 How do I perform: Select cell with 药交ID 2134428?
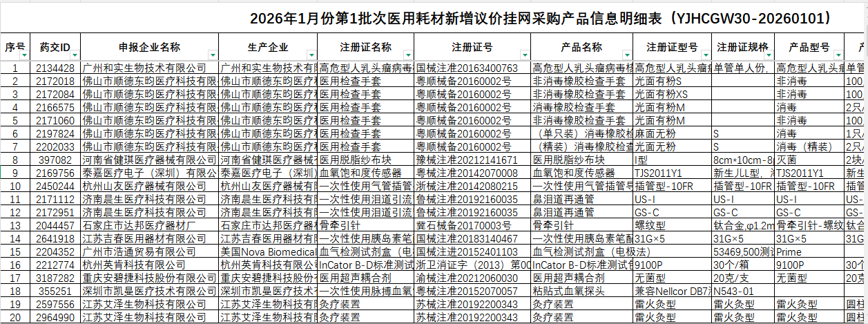coord(55,68)
